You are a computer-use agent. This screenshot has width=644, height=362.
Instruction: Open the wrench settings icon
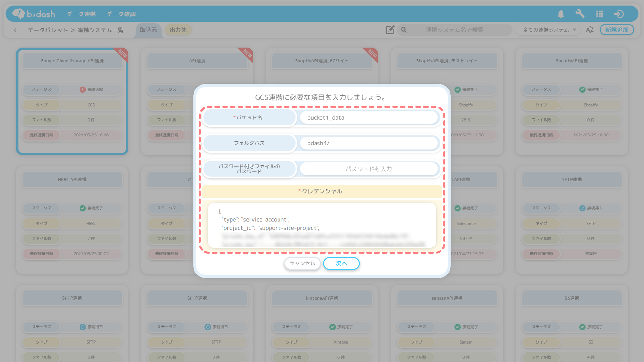[580, 14]
